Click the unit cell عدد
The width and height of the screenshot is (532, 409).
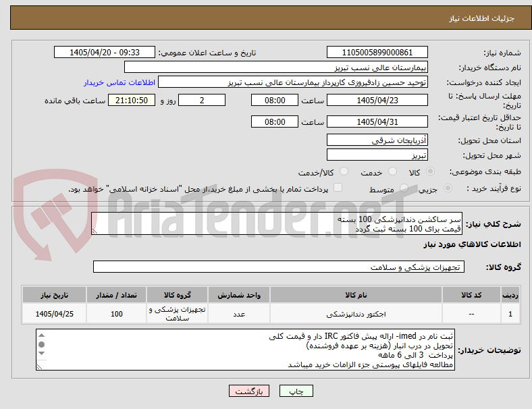[239, 314]
